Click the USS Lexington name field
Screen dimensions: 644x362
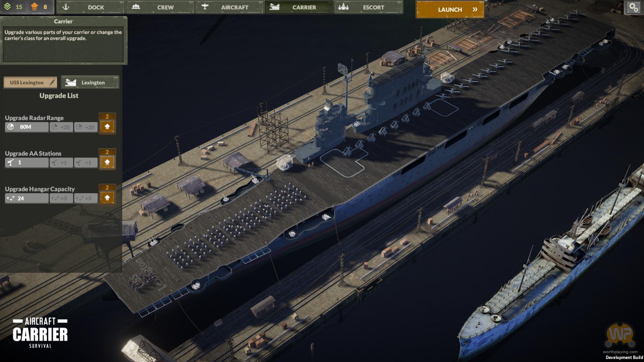(x=27, y=82)
